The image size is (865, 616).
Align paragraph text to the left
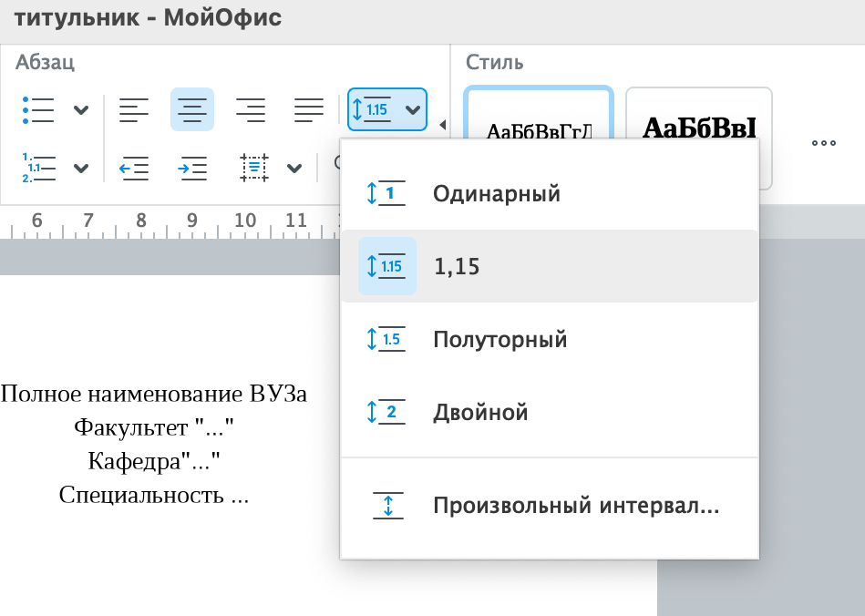point(134,109)
